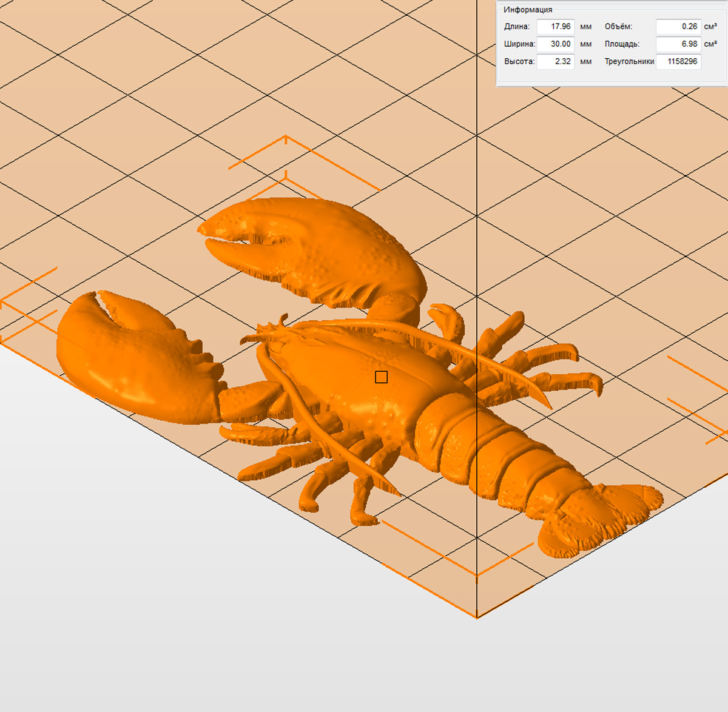Screen dimensions: 728x712
Task: Click the Ширина value field showing 30.00
Action: pos(556,44)
